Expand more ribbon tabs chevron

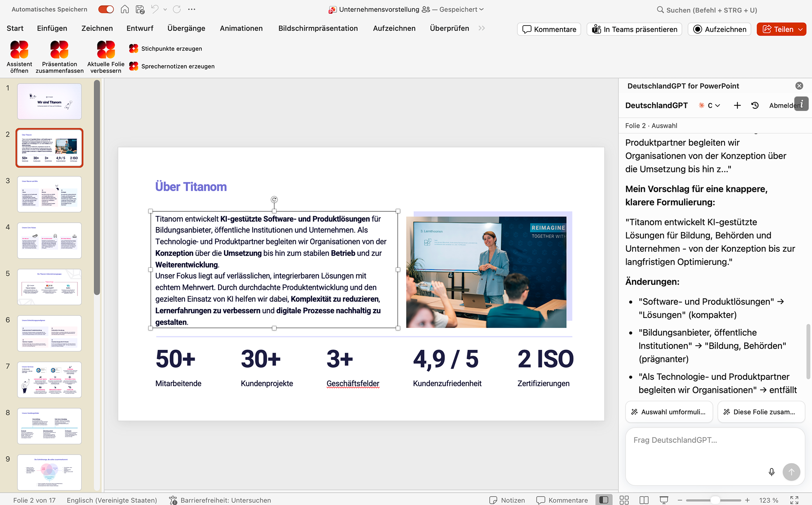coord(482,28)
